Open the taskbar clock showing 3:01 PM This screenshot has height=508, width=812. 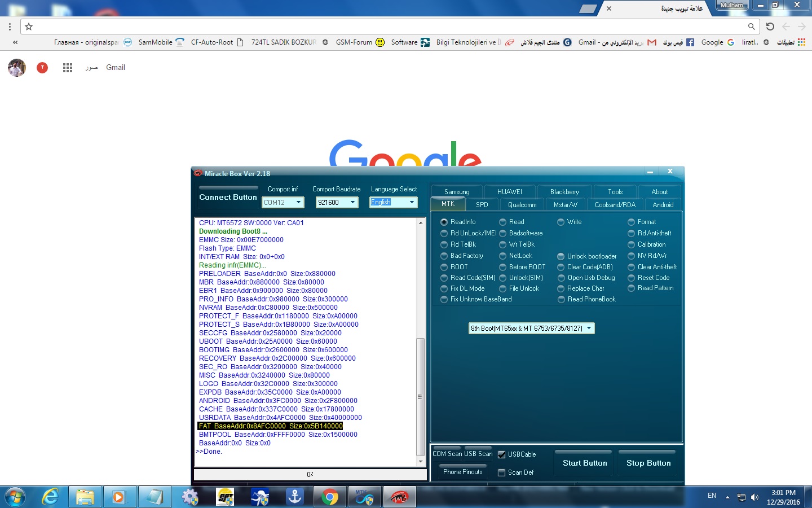(783, 497)
